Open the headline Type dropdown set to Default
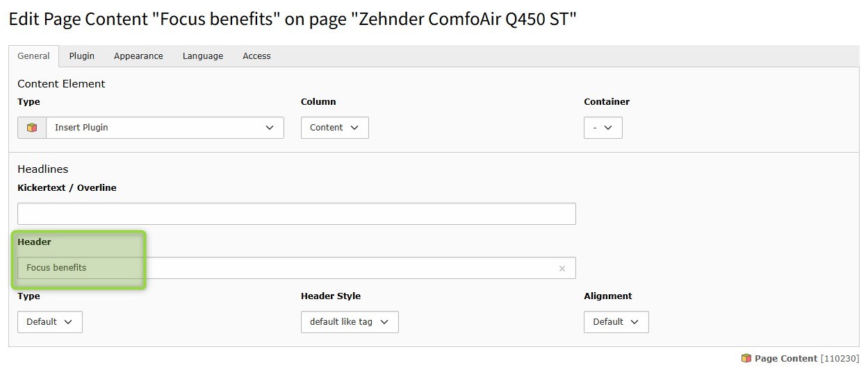The width and height of the screenshot is (868, 372). pos(49,322)
